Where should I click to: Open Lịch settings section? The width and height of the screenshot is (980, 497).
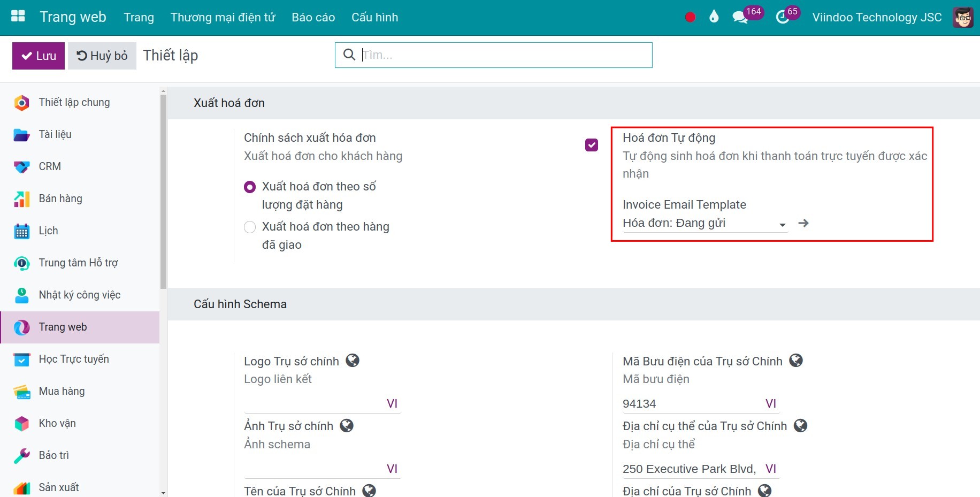tap(80, 231)
